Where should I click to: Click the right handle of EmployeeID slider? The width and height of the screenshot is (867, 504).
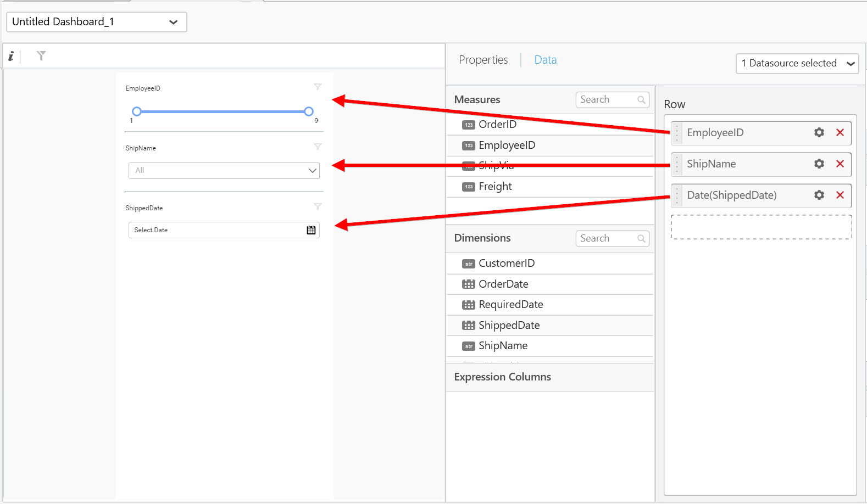pos(309,111)
